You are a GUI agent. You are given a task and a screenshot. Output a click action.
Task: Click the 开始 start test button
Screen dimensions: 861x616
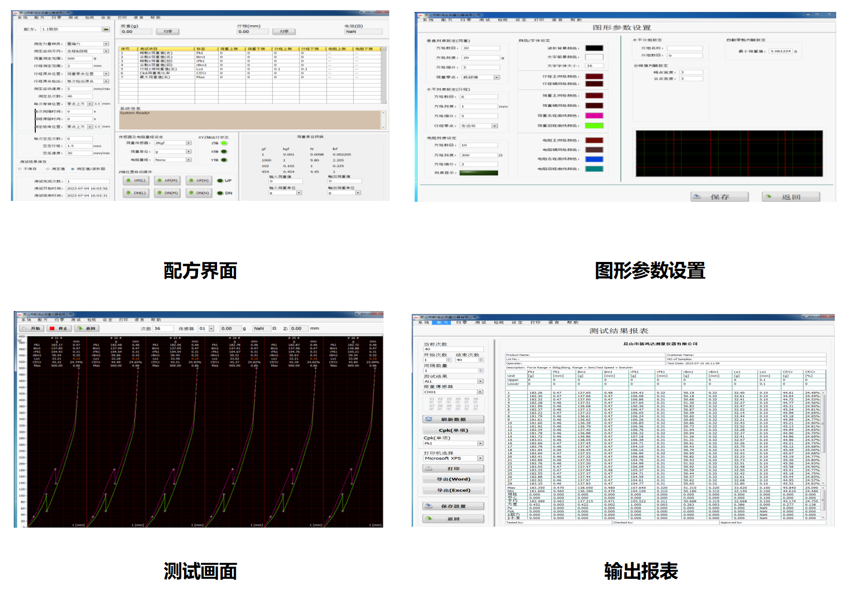(32, 328)
